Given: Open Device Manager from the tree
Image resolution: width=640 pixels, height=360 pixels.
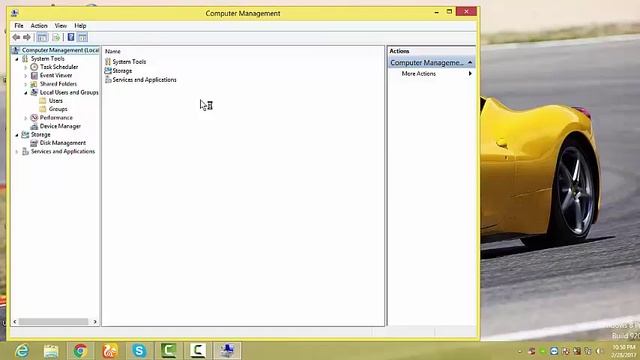Looking at the screenshot, I should [60, 126].
